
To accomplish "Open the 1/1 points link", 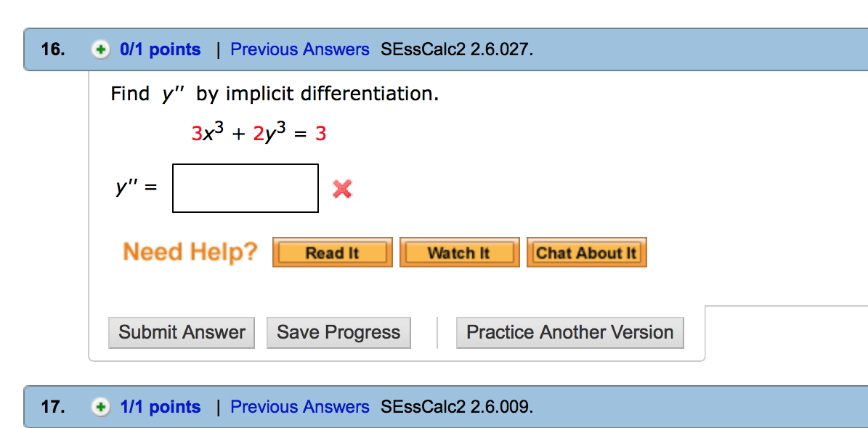I will click(160, 407).
